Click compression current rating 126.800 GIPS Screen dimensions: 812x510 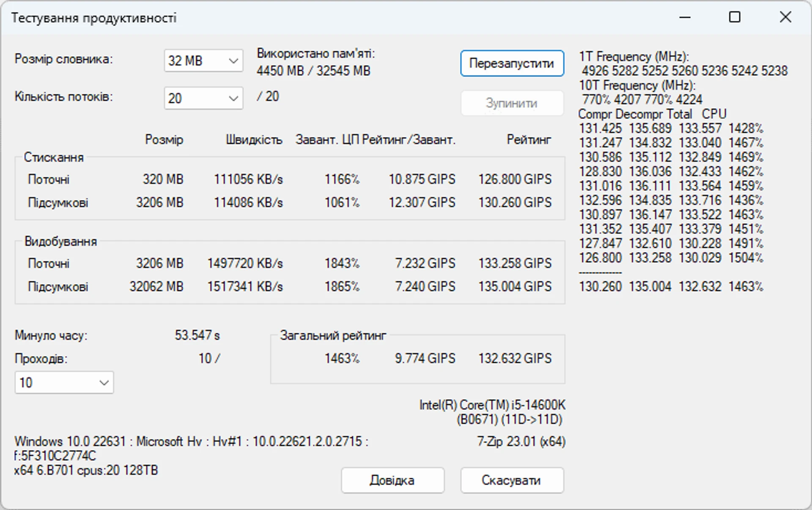coord(515,179)
